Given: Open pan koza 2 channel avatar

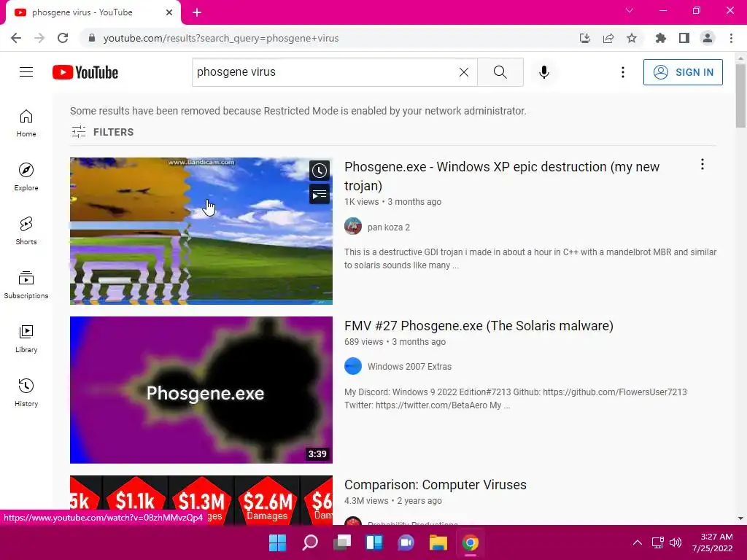Looking at the screenshot, I should (x=353, y=226).
